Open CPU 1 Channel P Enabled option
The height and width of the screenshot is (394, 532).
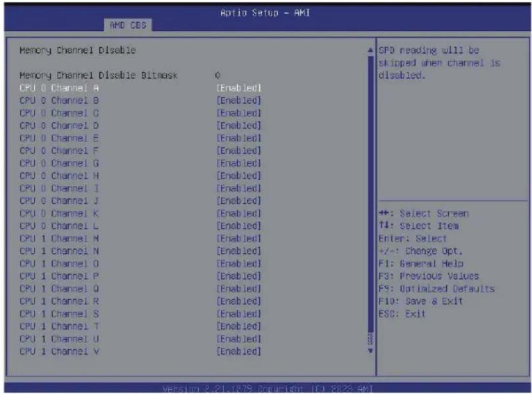point(239,276)
